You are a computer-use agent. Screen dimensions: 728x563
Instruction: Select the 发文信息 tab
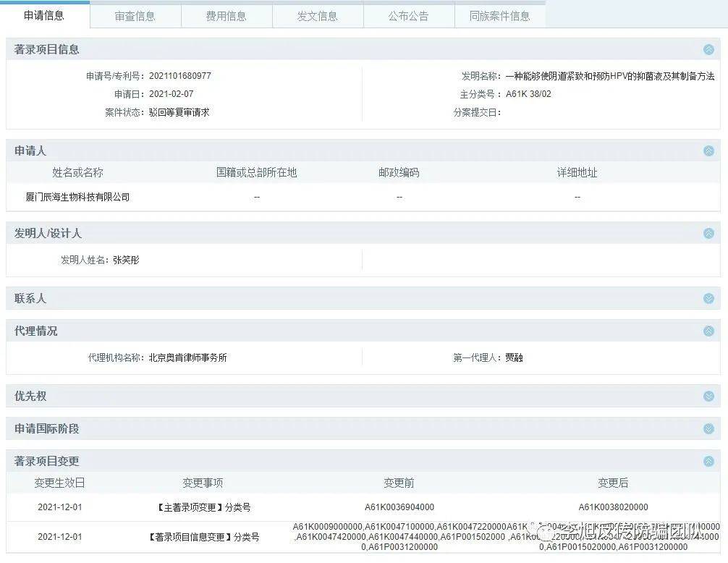point(318,16)
